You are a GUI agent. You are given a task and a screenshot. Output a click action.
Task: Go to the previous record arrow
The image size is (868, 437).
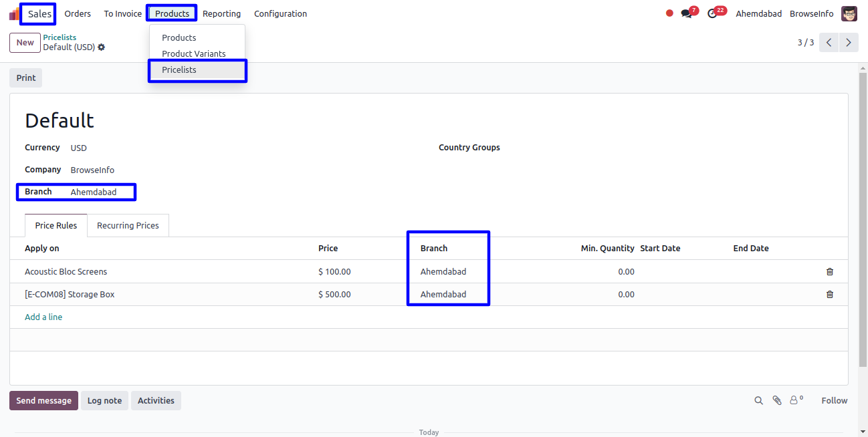(829, 43)
